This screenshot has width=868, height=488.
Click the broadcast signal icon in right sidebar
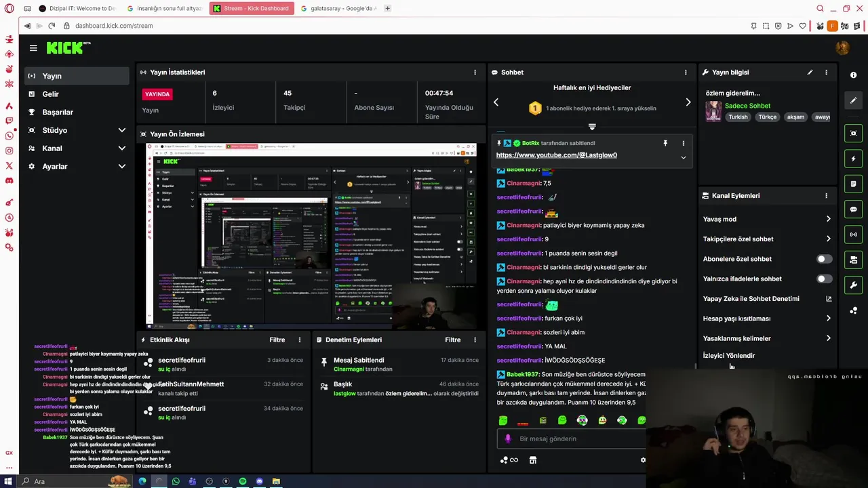(853, 235)
